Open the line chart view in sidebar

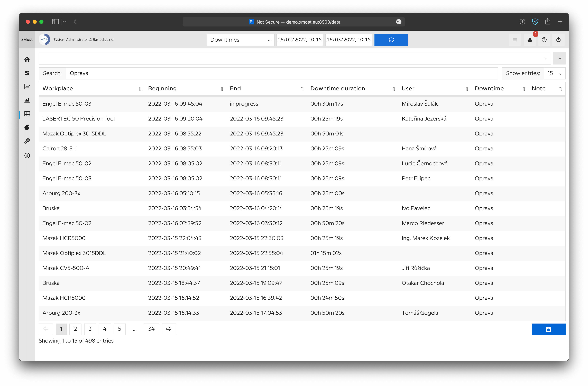click(x=27, y=87)
